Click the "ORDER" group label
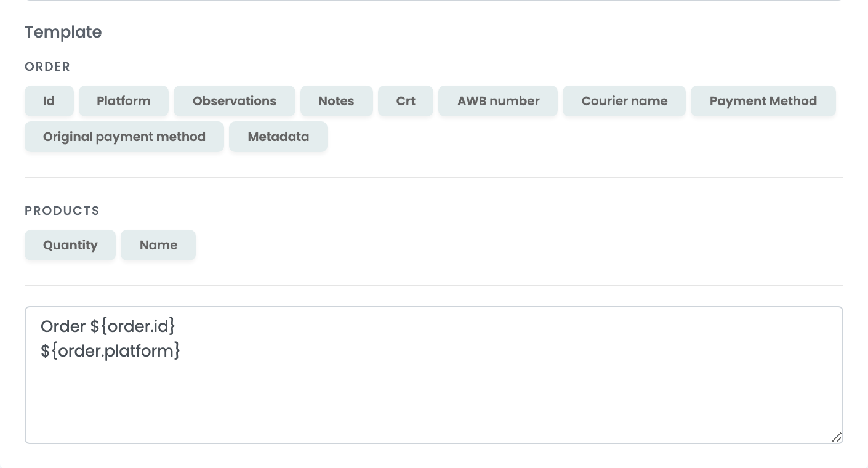The height and width of the screenshot is (468, 868). 47,67
